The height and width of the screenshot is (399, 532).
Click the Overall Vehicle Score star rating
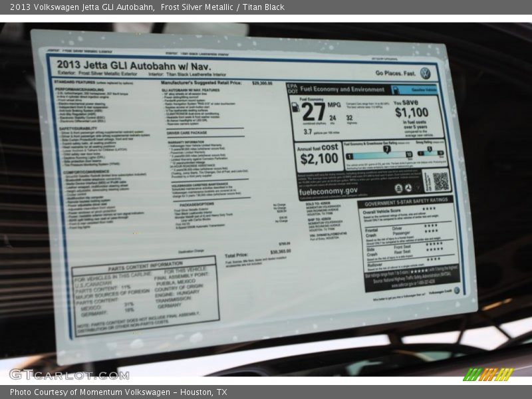point(428,210)
